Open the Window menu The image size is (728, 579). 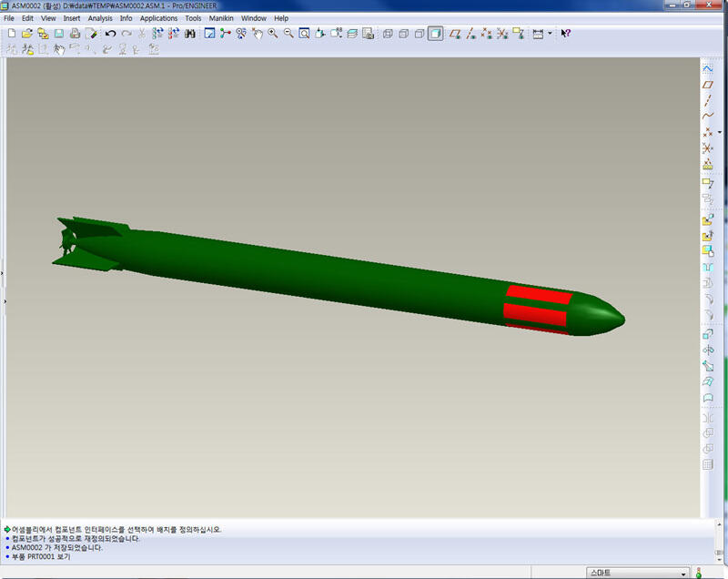coord(254,18)
